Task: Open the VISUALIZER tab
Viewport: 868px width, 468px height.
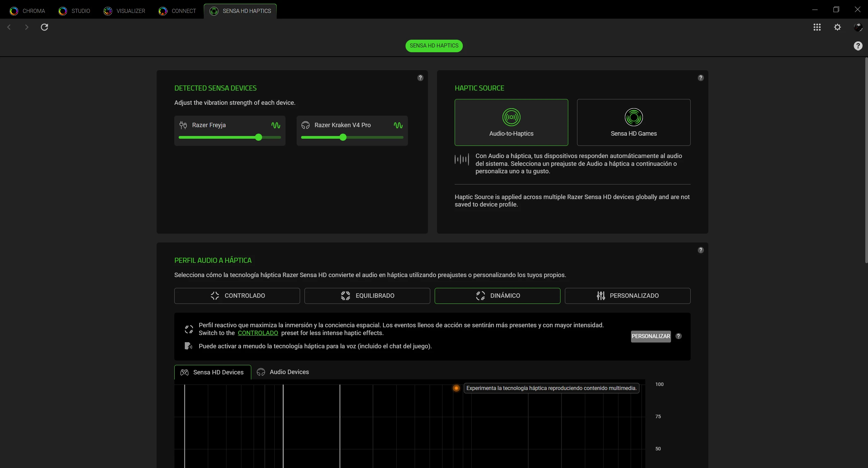Action: coord(124,11)
